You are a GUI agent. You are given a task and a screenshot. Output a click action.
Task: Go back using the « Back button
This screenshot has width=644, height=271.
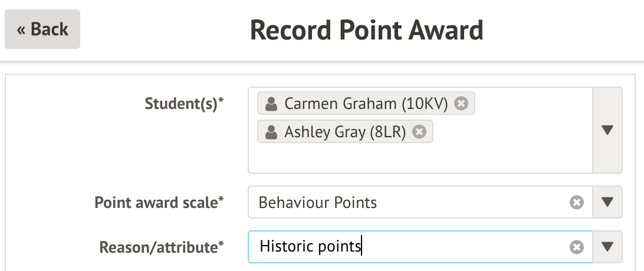pyautogui.click(x=42, y=29)
